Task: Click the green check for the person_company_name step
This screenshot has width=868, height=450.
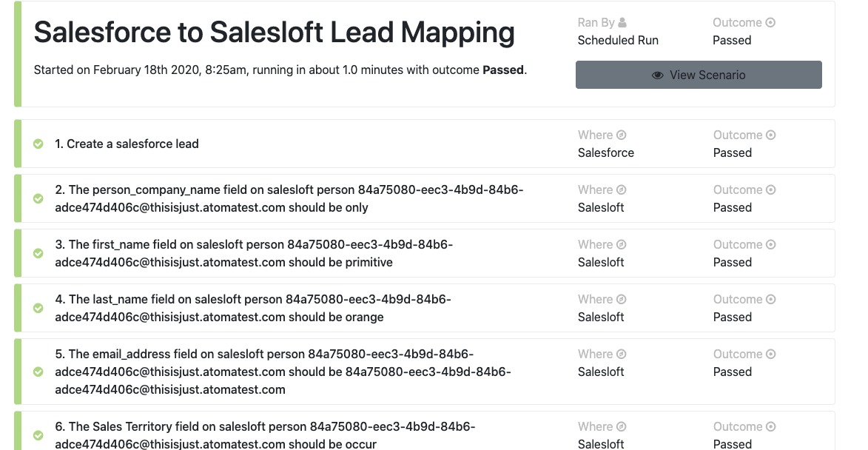Action: [38, 198]
